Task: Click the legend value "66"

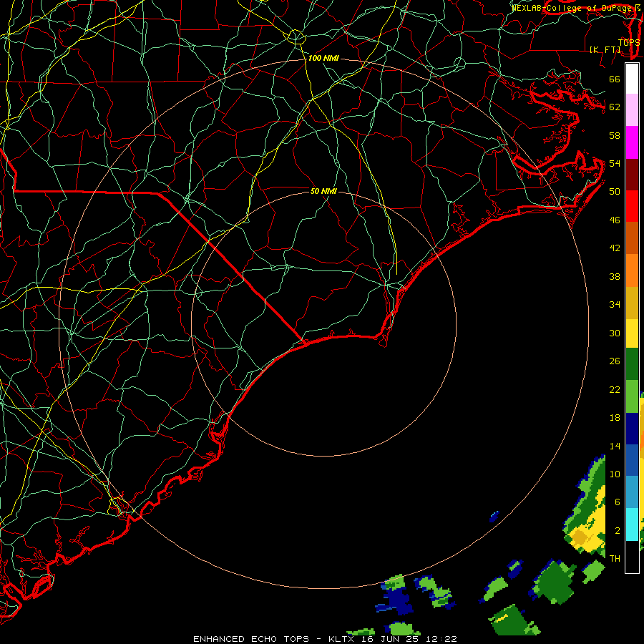Action: tap(615, 79)
